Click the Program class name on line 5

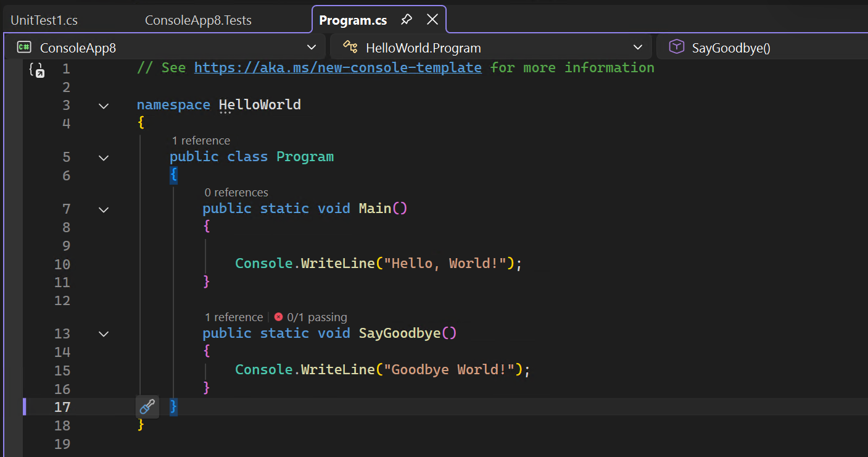coord(305,156)
